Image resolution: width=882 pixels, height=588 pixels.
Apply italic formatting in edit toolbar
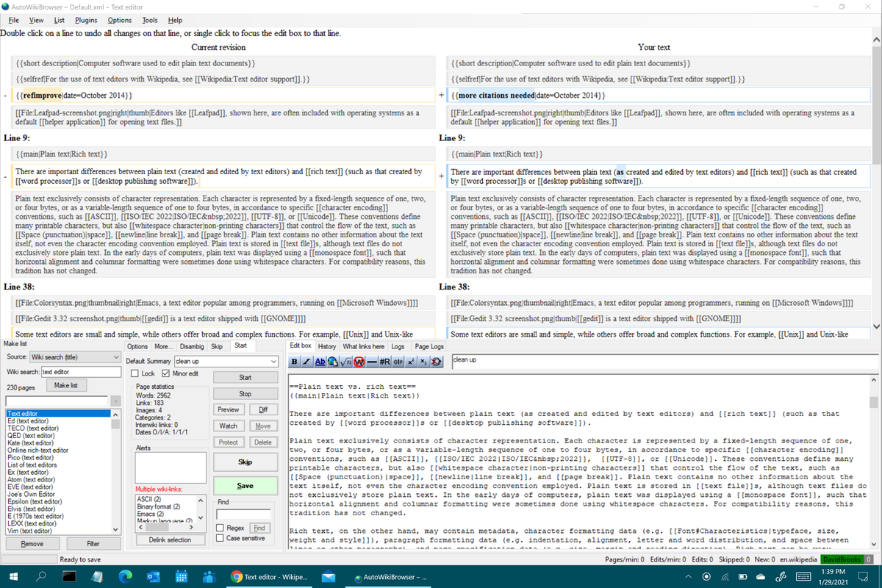coord(307,362)
